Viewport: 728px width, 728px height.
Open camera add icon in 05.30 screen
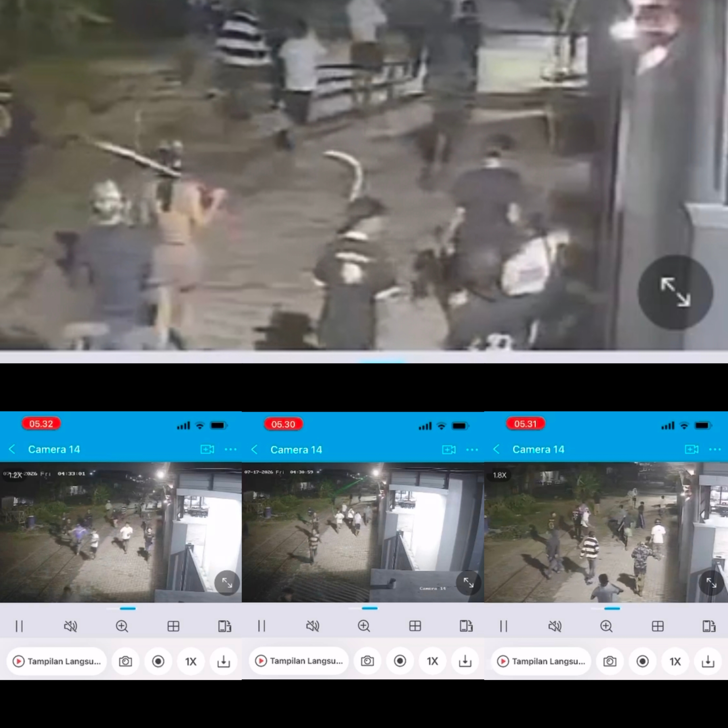[x=449, y=450]
